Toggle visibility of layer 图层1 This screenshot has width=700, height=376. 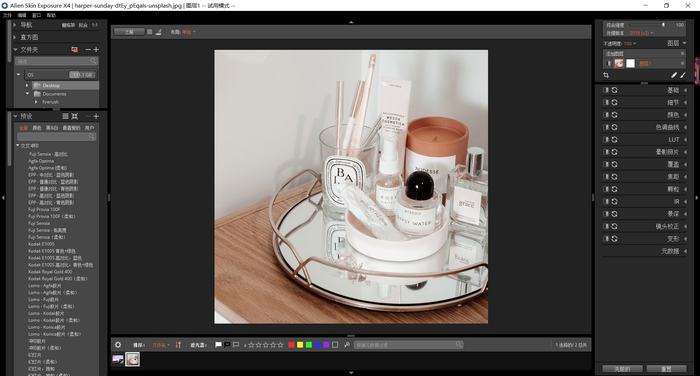click(608, 63)
